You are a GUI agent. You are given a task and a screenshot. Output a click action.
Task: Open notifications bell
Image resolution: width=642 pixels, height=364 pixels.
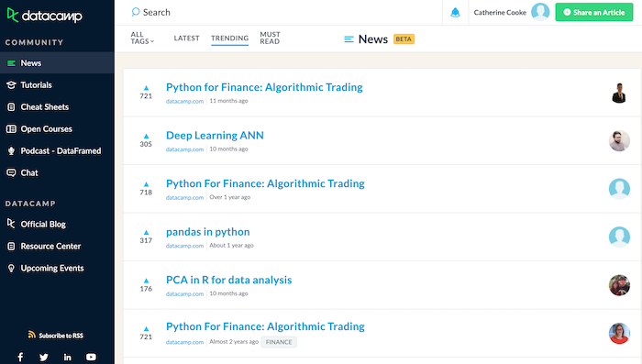click(455, 13)
